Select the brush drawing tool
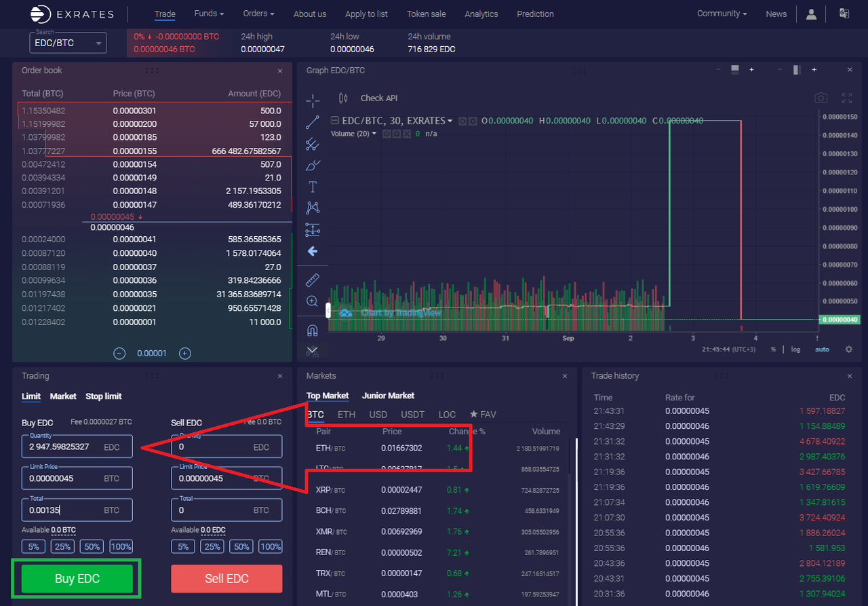This screenshot has width=868, height=606. click(313, 165)
